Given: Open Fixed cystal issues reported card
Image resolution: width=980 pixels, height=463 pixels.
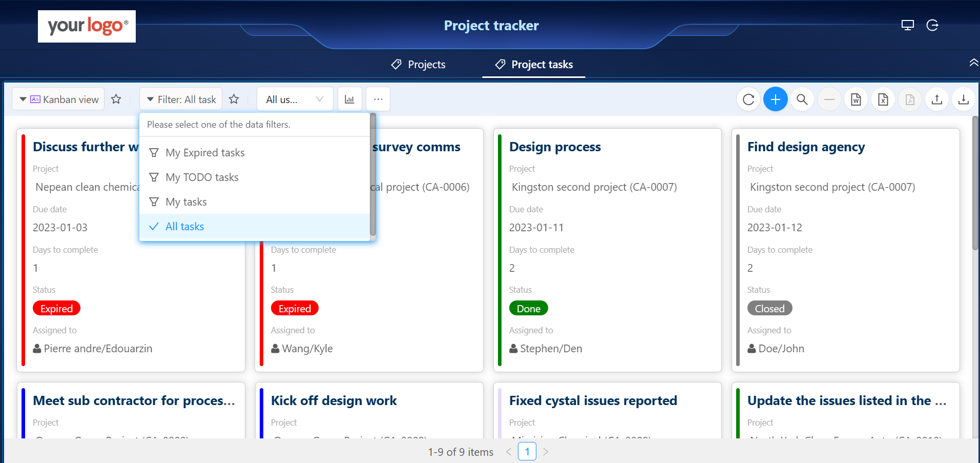Looking at the screenshot, I should click(x=593, y=401).
